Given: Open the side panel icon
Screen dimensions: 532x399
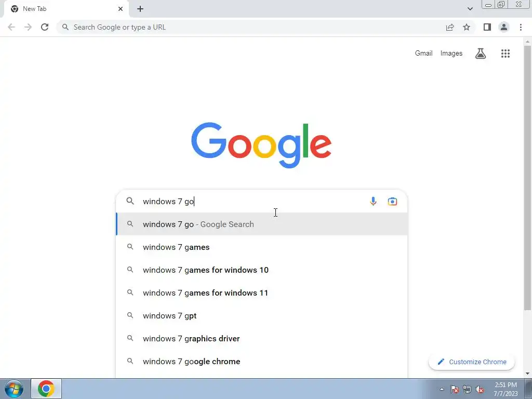Looking at the screenshot, I should 487,27.
